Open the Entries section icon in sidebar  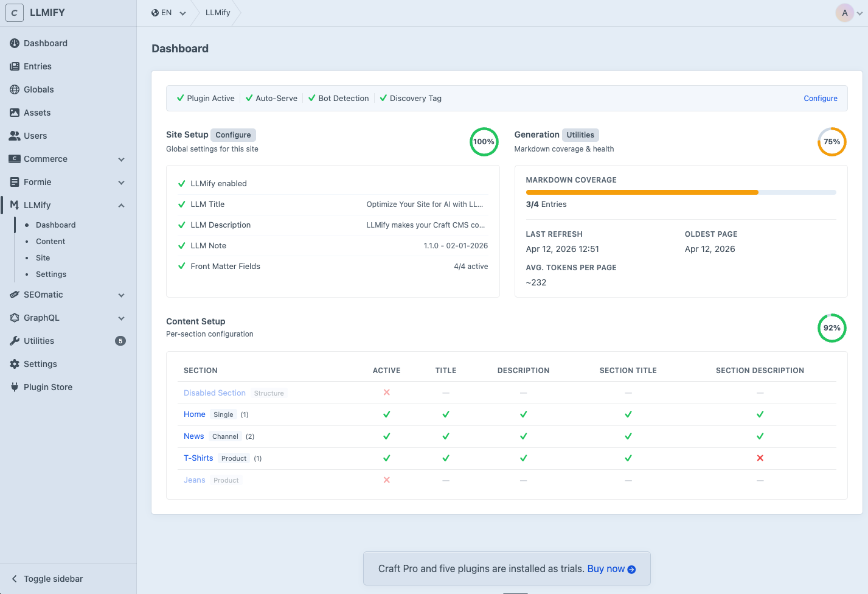pyautogui.click(x=13, y=66)
